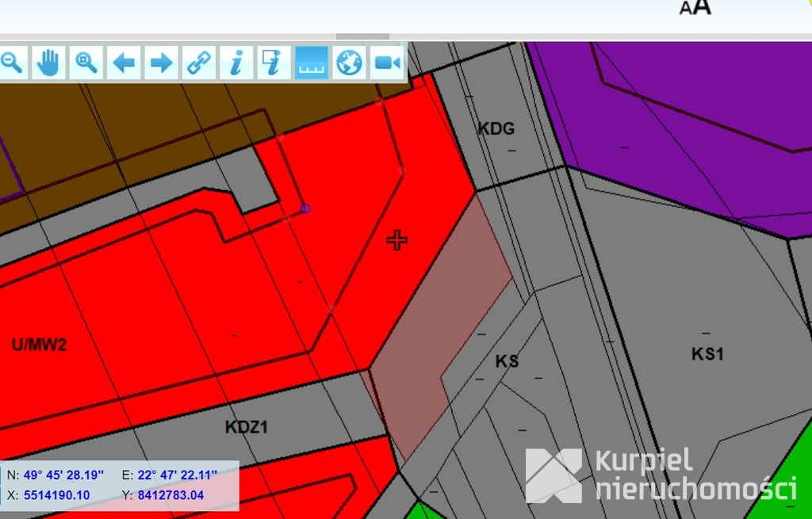Select the info identify tool
Screen dimensions: 812x519
pos(236,63)
